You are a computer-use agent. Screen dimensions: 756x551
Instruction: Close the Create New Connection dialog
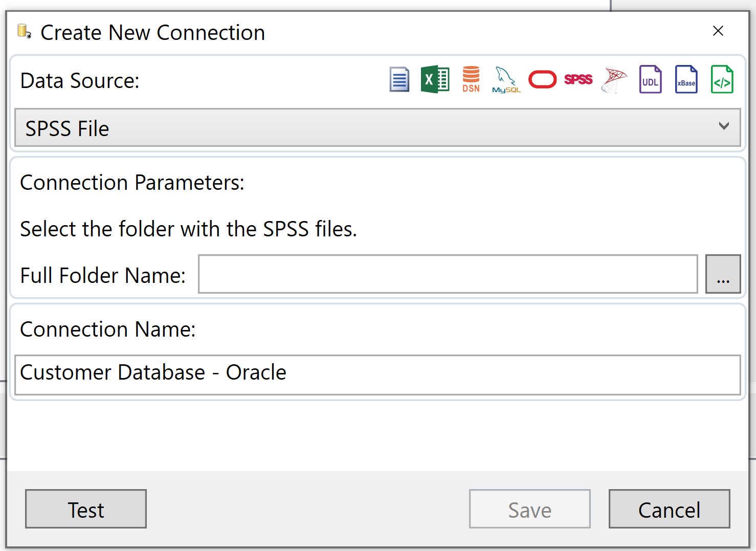718,31
